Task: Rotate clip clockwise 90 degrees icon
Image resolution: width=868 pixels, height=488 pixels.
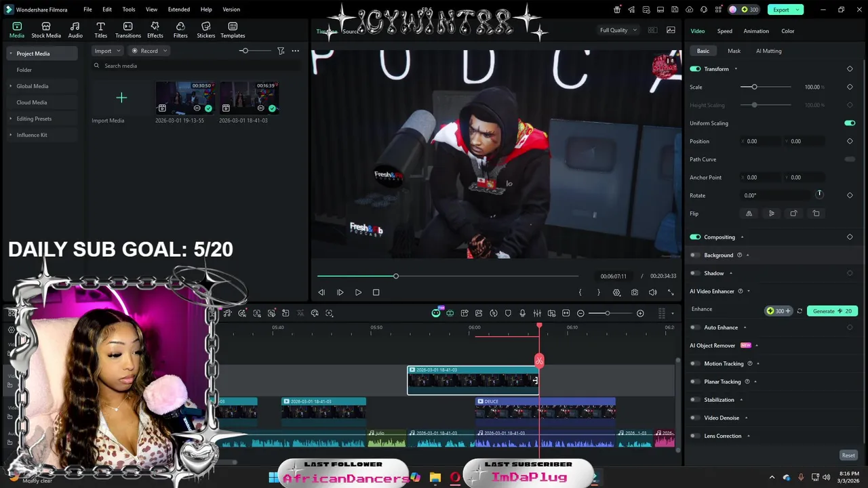Action: point(793,213)
